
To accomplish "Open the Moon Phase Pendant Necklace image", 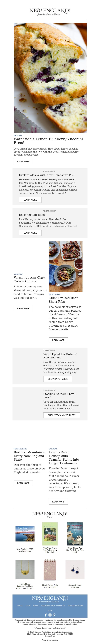I will pyautogui.click(x=25, y=570).
